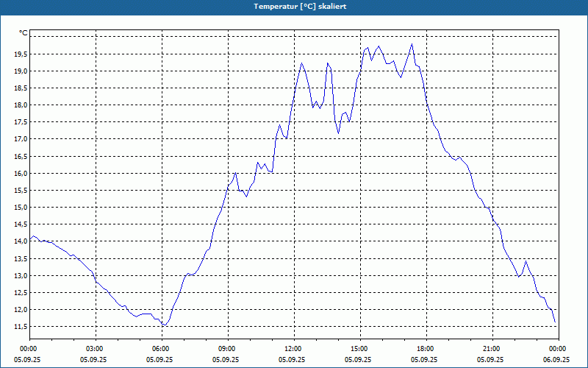Screen dimensions: 588x368
Task: Select the 09:00 time axis label
Action: (228, 349)
